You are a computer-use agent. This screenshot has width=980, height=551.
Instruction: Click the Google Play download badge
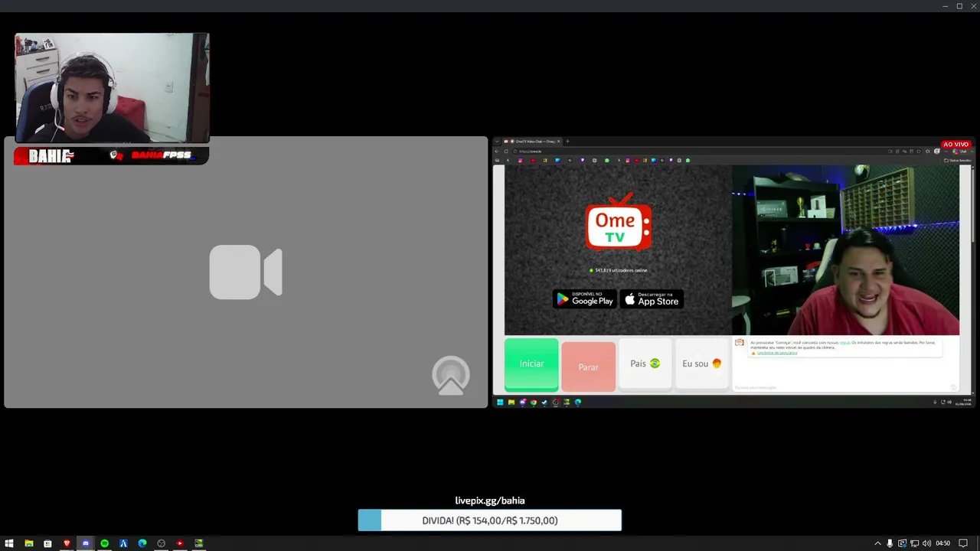pos(585,298)
